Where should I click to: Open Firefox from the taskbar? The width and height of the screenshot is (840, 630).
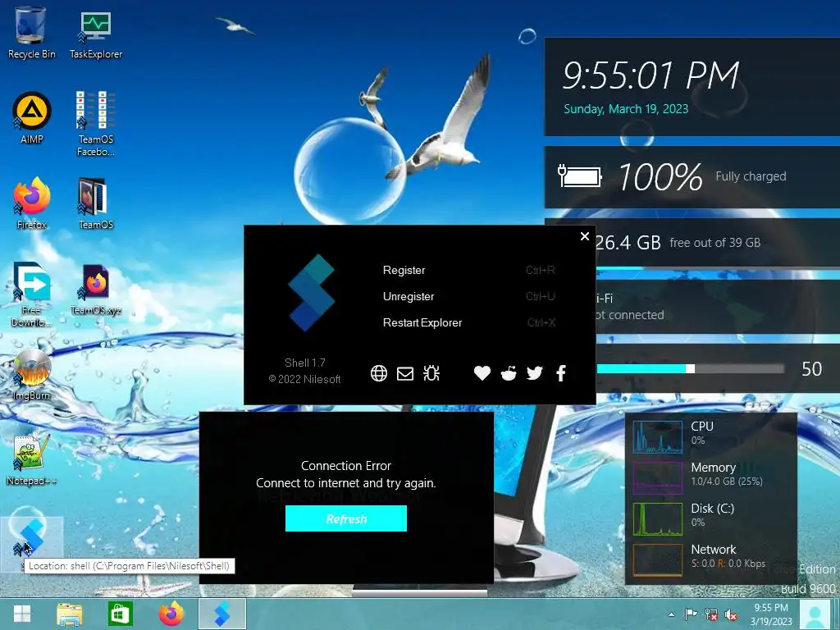(x=171, y=614)
